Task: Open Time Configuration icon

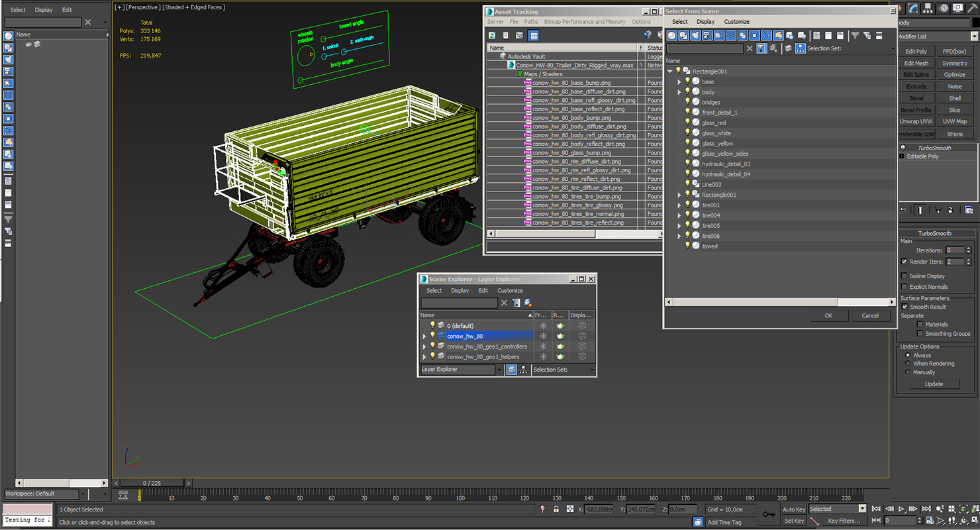Action: coord(930,521)
